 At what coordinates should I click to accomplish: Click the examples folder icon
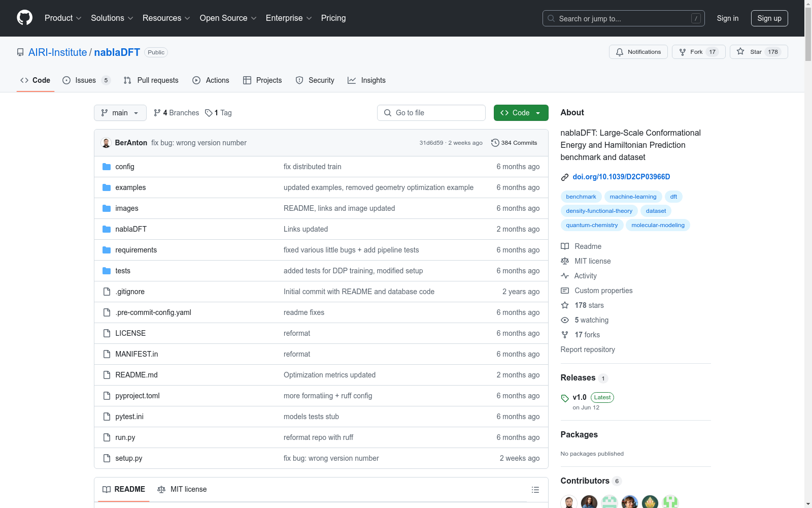point(107,187)
